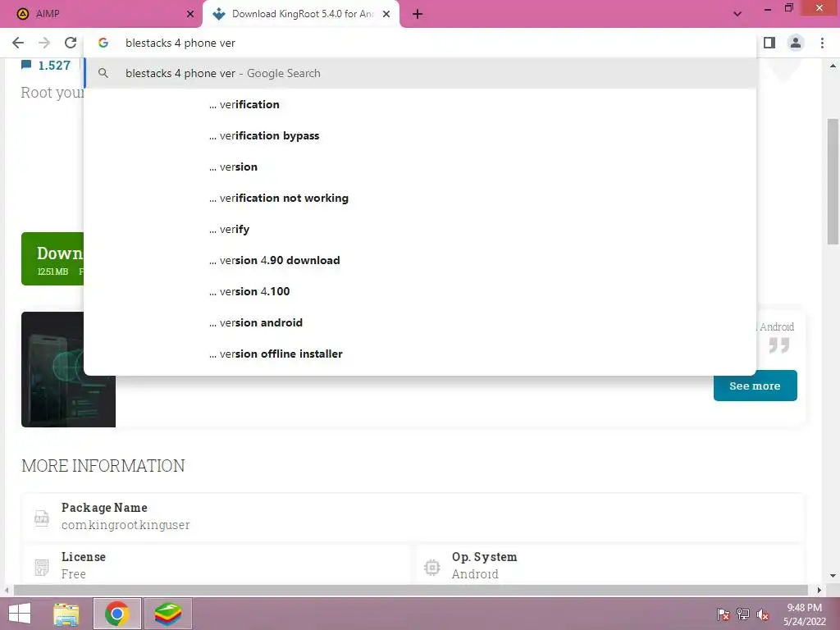
Task: Click the See more button
Action: (x=755, y=386)
